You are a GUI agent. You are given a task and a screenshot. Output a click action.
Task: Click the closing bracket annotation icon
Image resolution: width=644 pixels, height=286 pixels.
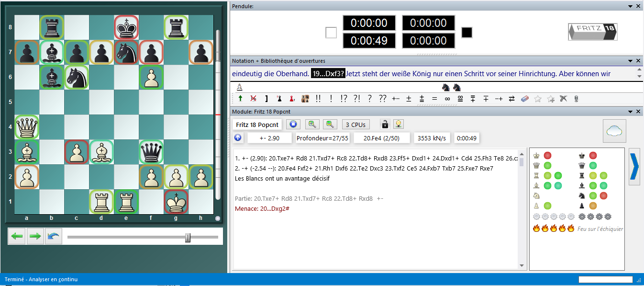pos(266,99)
